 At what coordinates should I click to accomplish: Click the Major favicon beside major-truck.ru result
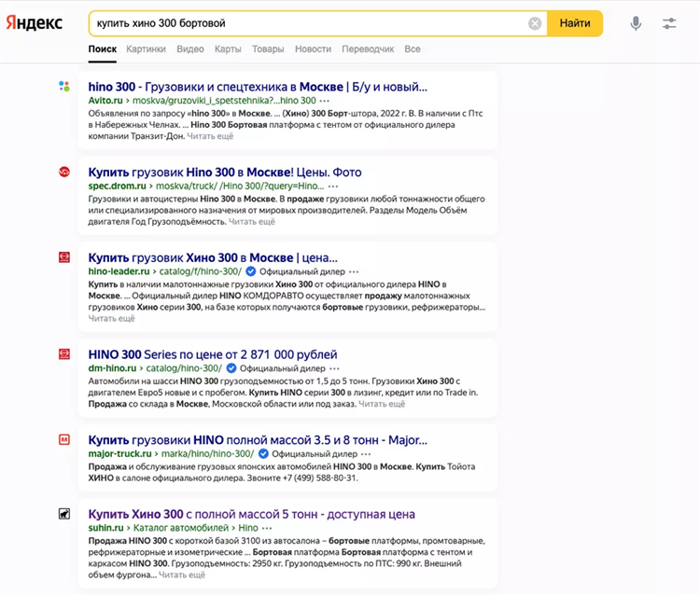coord(64,440)
